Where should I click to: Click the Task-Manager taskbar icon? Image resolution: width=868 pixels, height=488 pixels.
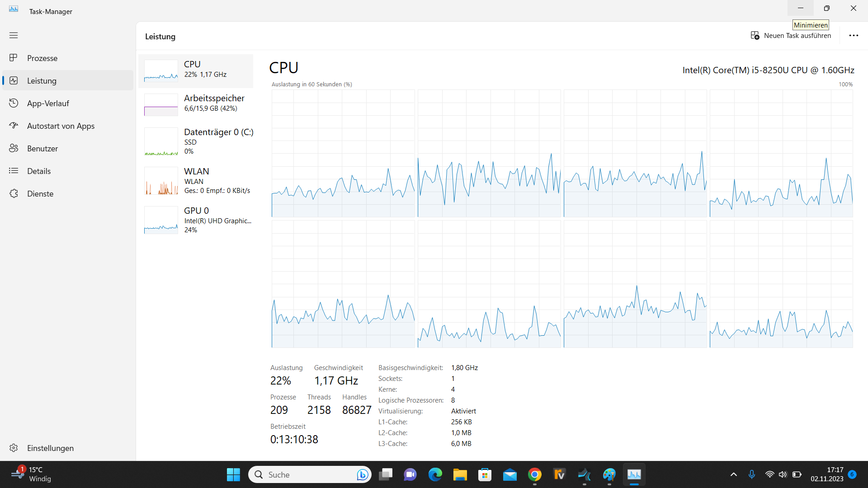click(634, 474)
